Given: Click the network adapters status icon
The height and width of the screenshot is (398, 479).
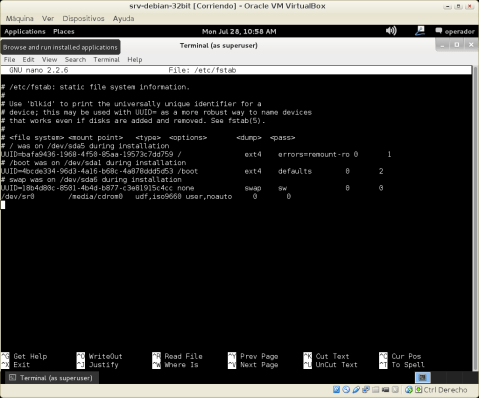Looking at the screenshot, I should (366, 390).
